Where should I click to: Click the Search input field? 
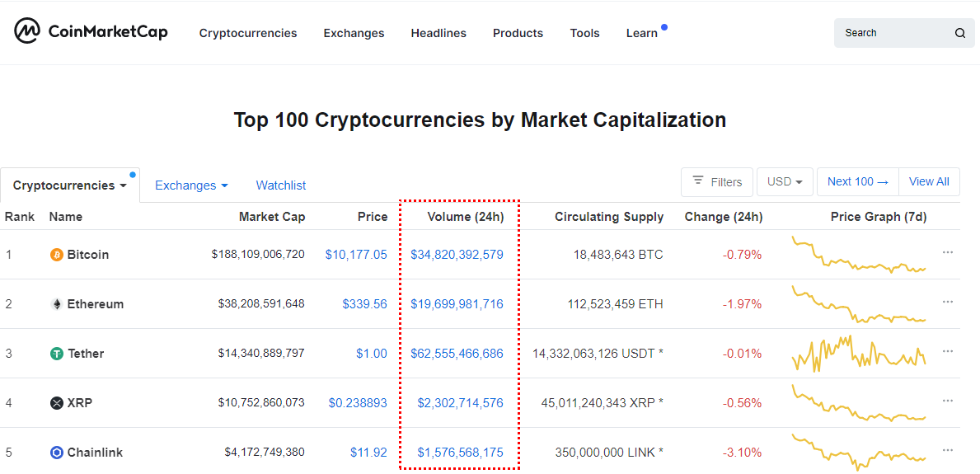click(894, 33)
